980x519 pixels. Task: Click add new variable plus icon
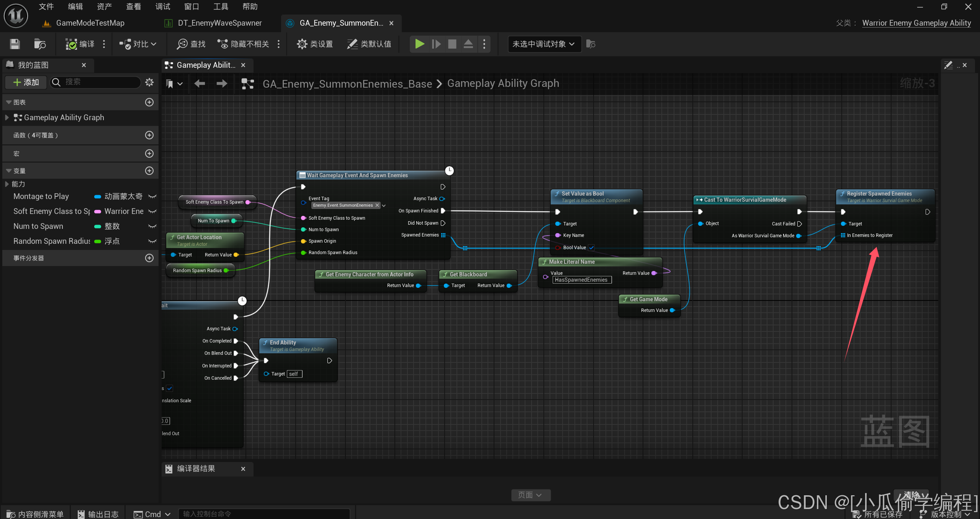point(149,171)
